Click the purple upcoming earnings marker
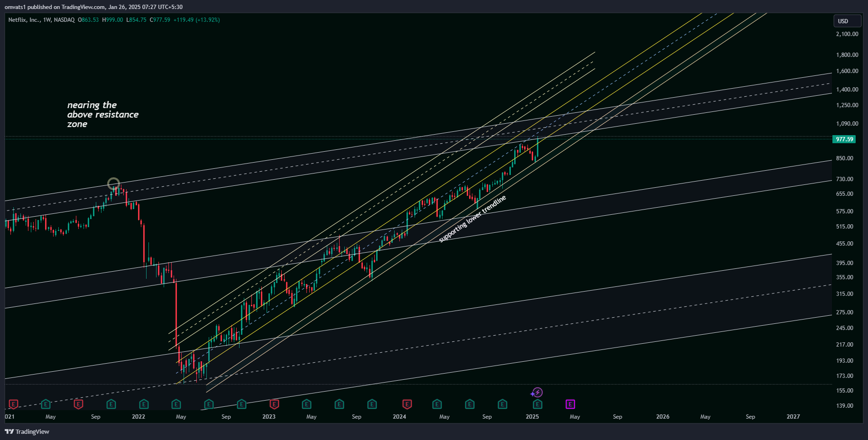868x440 pixels. 570,404
